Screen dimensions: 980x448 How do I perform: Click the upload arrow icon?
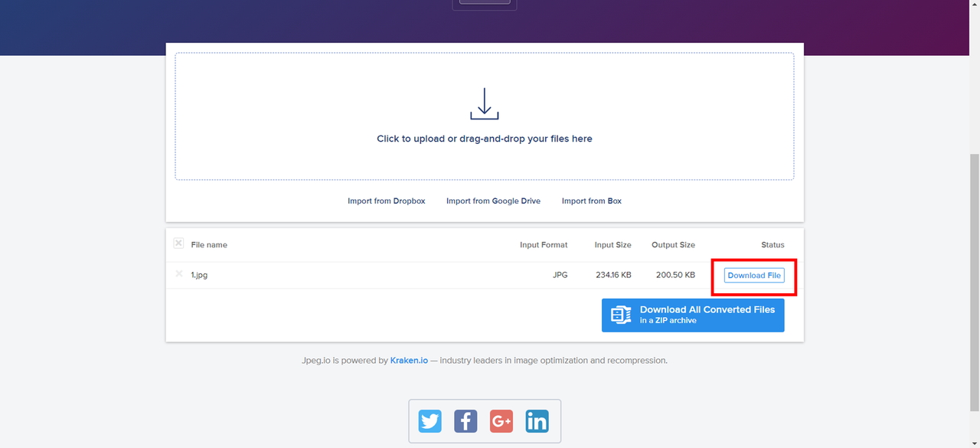pos(484,104)
